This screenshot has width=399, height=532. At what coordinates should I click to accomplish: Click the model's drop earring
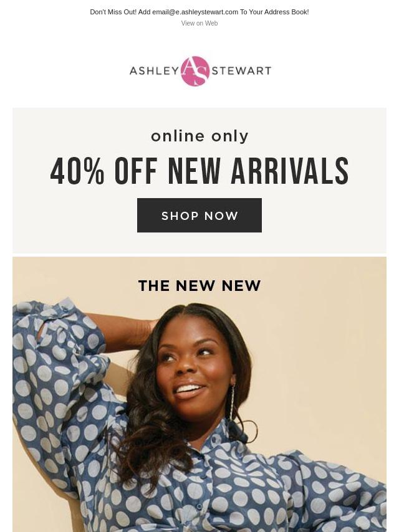click(233, 403)
